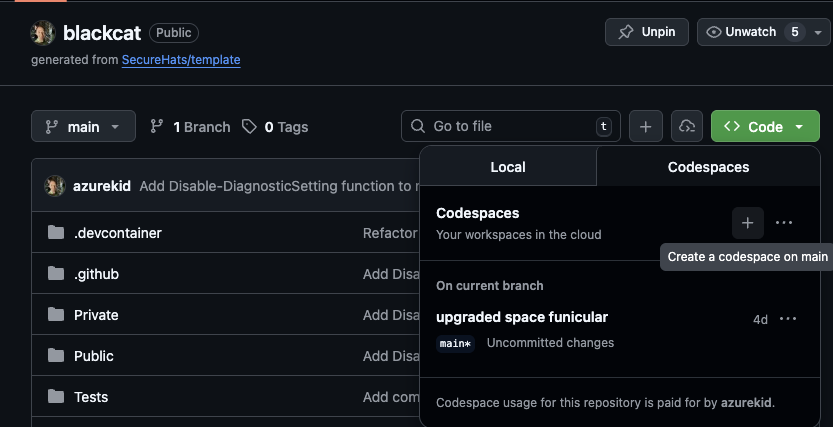Click the Tests folder icon

(56, 397)
